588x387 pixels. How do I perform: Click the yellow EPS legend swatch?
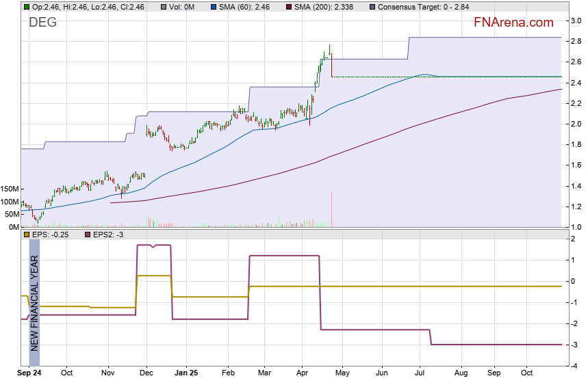pyautogui.click(x=26, y=235)
